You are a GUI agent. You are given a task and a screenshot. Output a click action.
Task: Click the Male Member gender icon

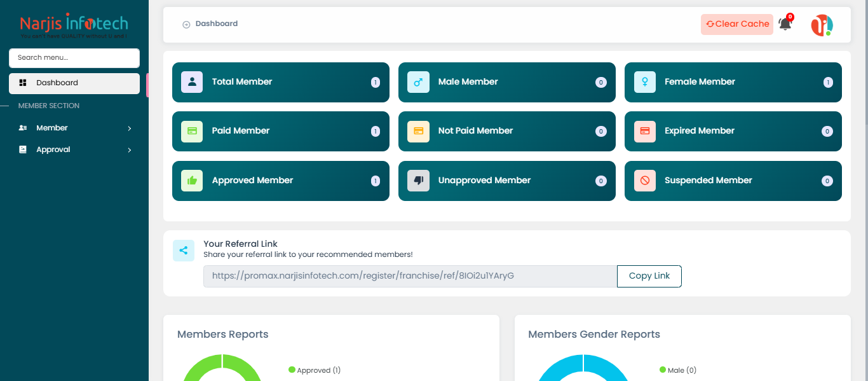[x=418, y=82]
